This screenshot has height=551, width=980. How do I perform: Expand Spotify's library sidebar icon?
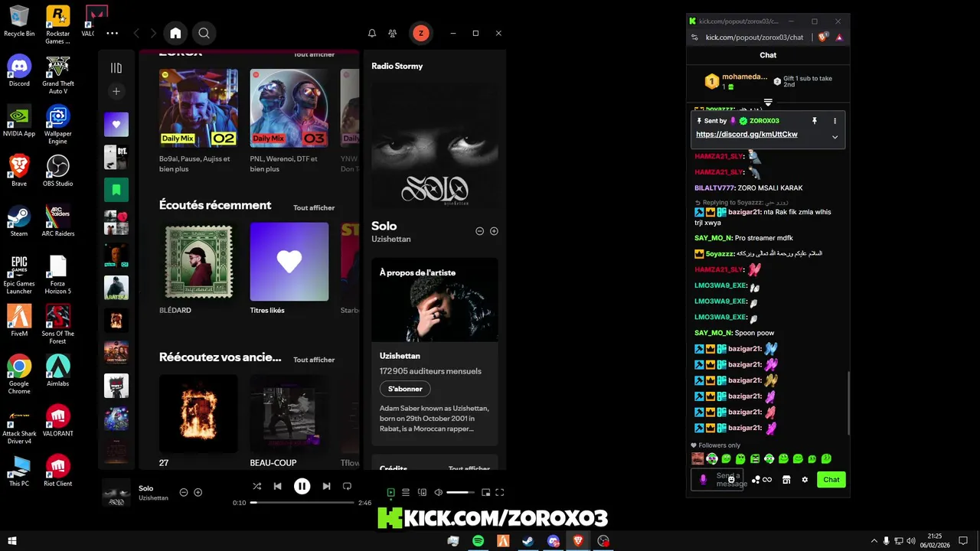pyautogui.click(x=116, y=68)
